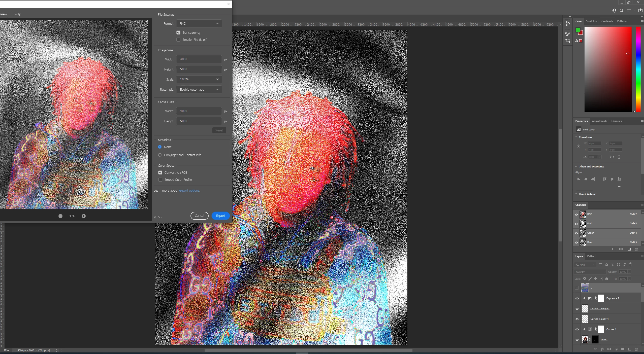The width and height of the screenshot is (644, 354).
Task: Click the blue Export button
Action: [x=220, y=216]
